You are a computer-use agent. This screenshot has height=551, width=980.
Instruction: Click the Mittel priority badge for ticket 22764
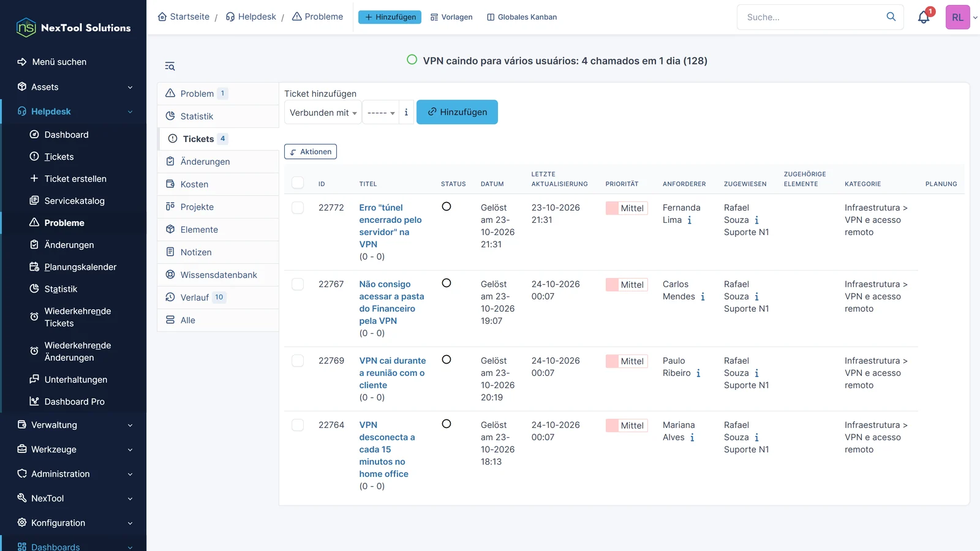(627, 425)
